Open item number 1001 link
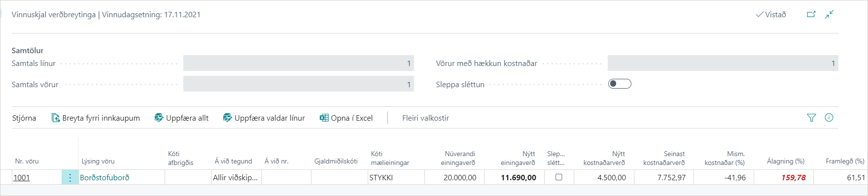Viewport: 868px width, 196px height. pyautogui.click(x=22, y=178)
